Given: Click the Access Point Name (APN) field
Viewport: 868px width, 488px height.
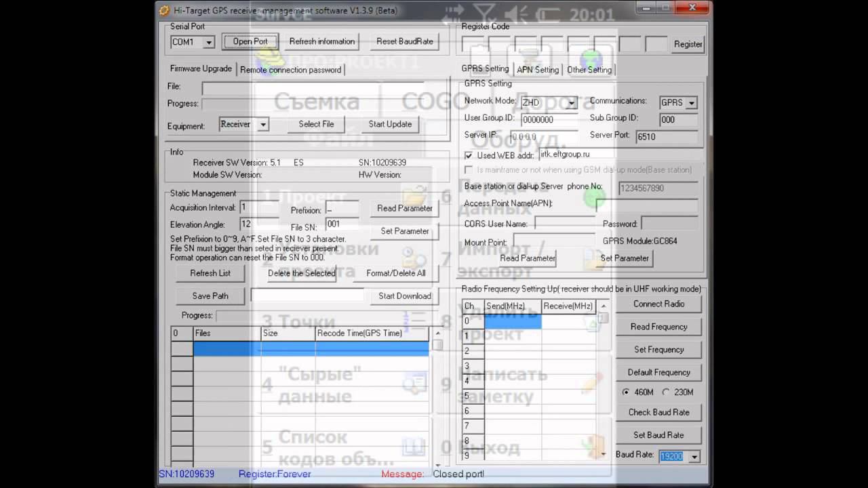Looking at the screenshot, I should point(648,204).
